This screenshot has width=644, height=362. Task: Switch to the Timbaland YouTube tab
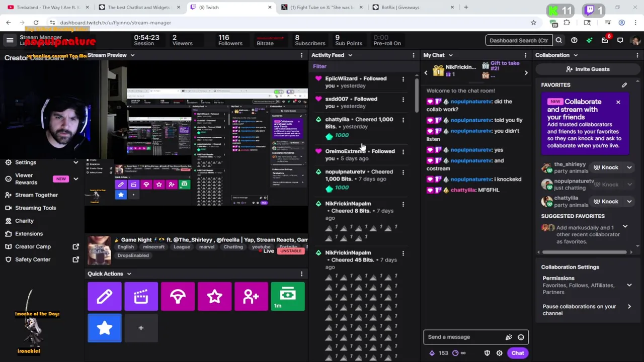coord(48,8)
